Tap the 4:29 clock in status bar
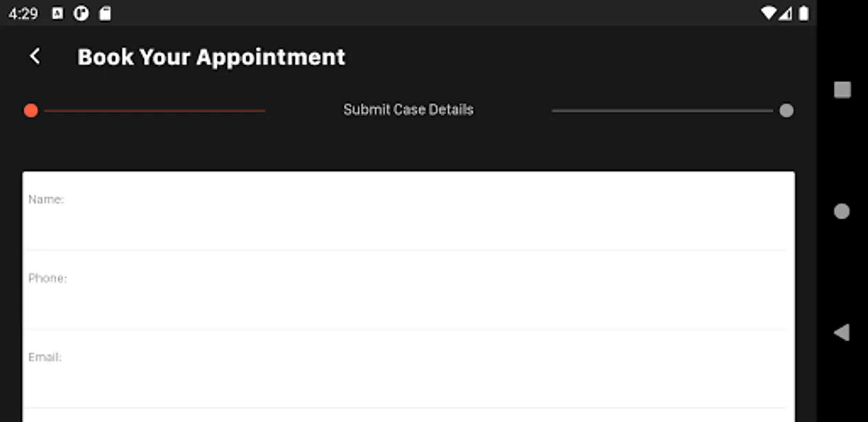This screenshot has width=868, height=422. pyautogui.click(x=23, y=14)
